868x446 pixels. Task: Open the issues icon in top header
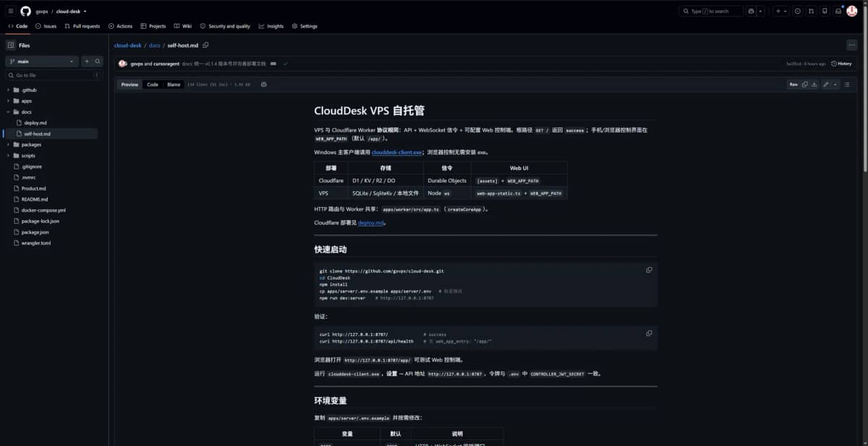pos(798,11)
